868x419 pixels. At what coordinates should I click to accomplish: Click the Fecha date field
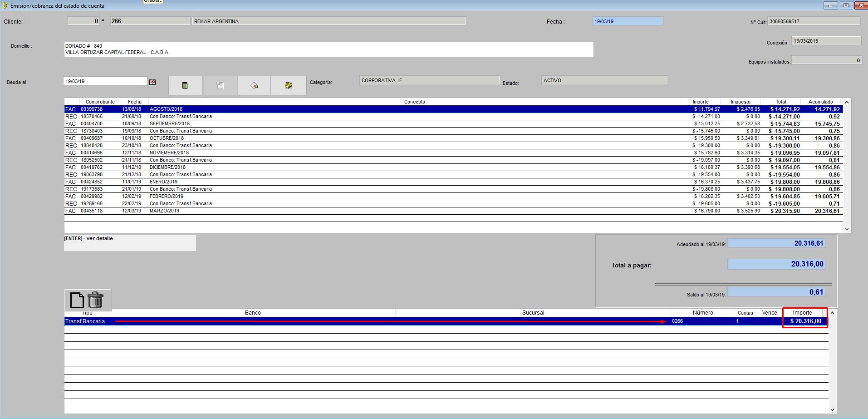pyautogui.click(x=628, y=21)
